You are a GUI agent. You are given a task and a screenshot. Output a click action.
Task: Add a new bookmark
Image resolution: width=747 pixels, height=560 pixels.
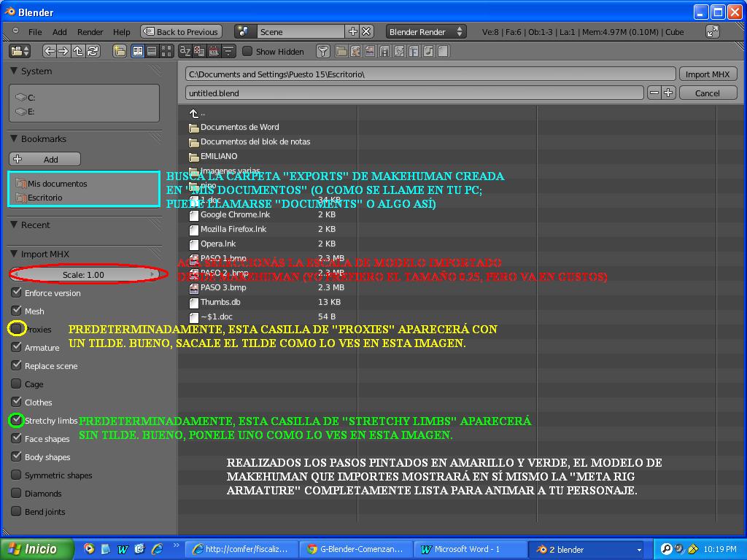click(x=44, y=159)
